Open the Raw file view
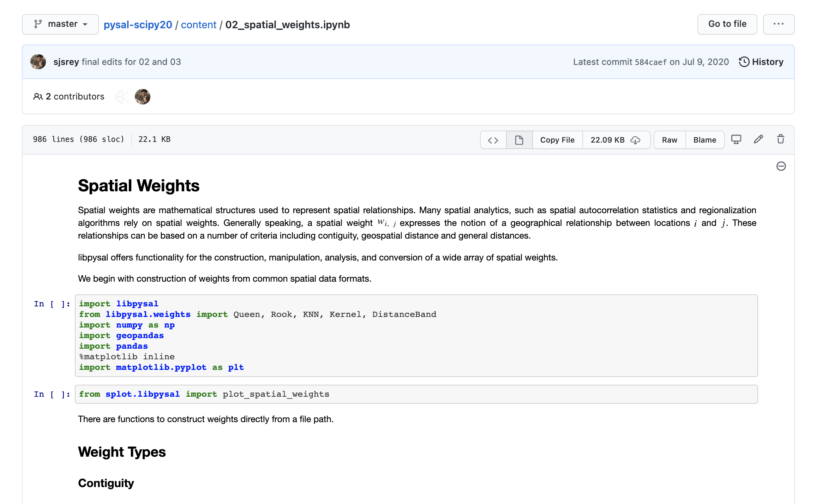The width and height of the screenshot is (828, 504). point(669,140)
